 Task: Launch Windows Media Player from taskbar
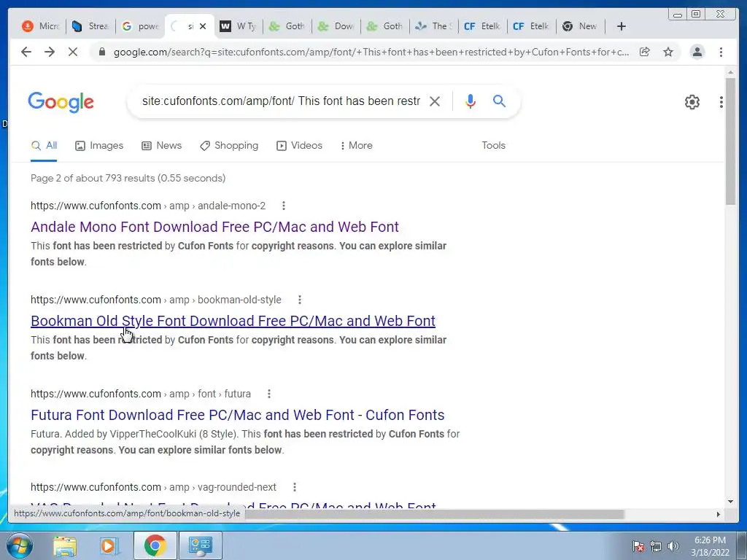[109, 545]
